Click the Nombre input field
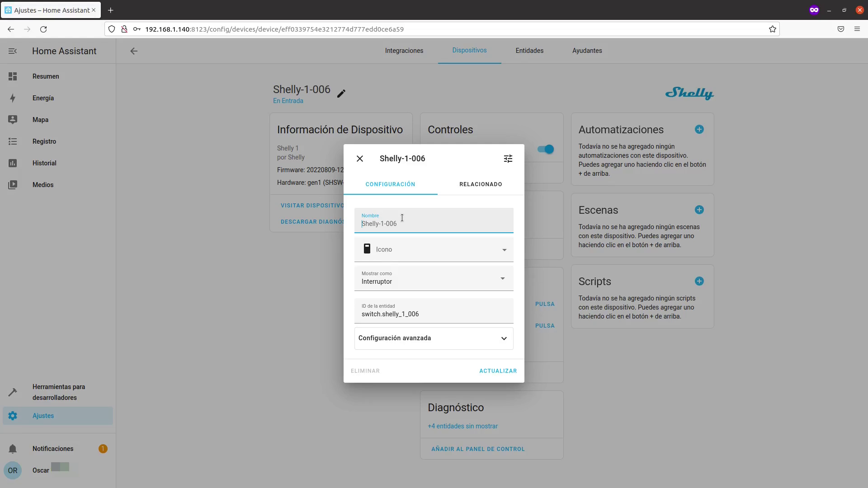 (x=434, y=223)
